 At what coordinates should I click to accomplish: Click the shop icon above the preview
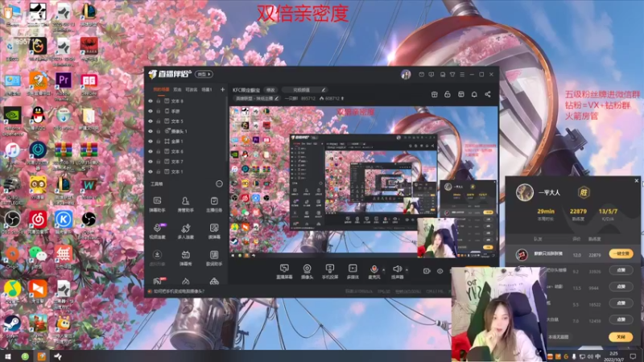[x=434, y=94]
